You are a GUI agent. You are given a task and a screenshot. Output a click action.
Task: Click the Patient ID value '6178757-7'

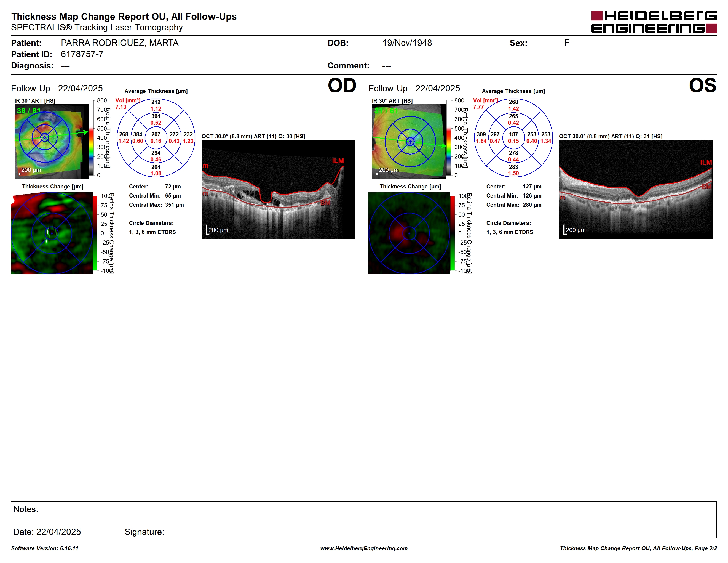pyautogui.click(x=82, y=54)
